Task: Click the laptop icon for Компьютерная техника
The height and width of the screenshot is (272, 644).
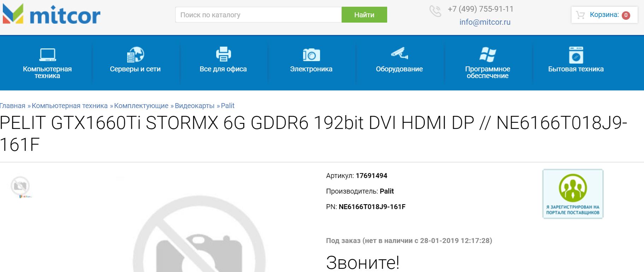Action: pyautogui.click(x=47, y=54)
